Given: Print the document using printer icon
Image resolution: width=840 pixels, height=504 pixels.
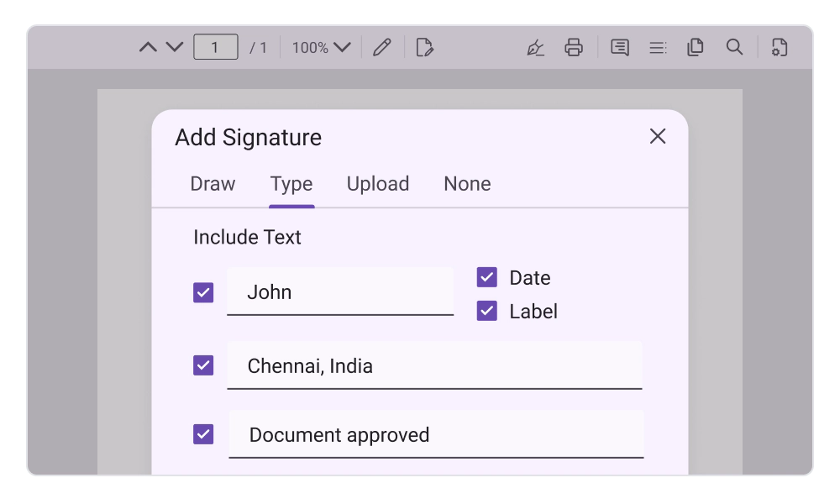Looking at the screenshot, I should (574, 47).
